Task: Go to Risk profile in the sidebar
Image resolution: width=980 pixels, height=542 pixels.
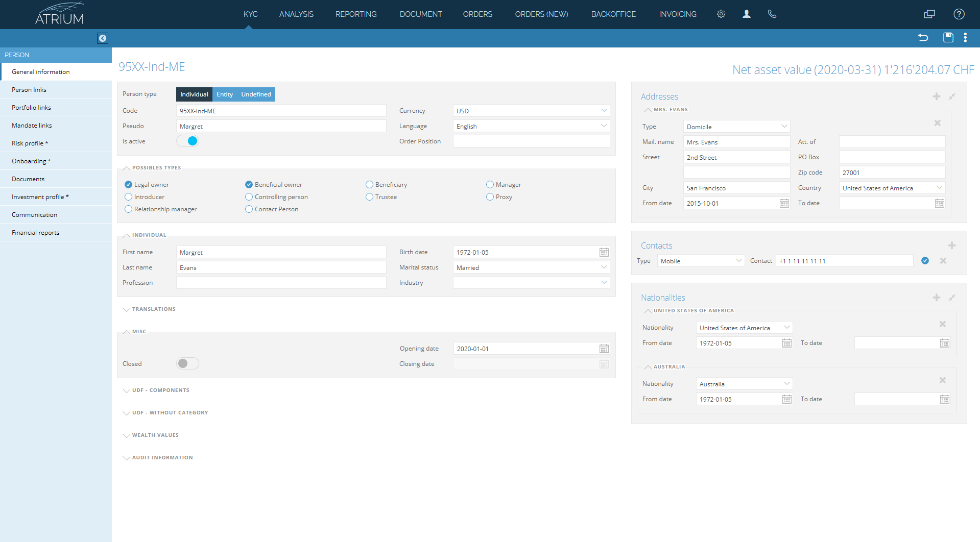Action: 29,143
